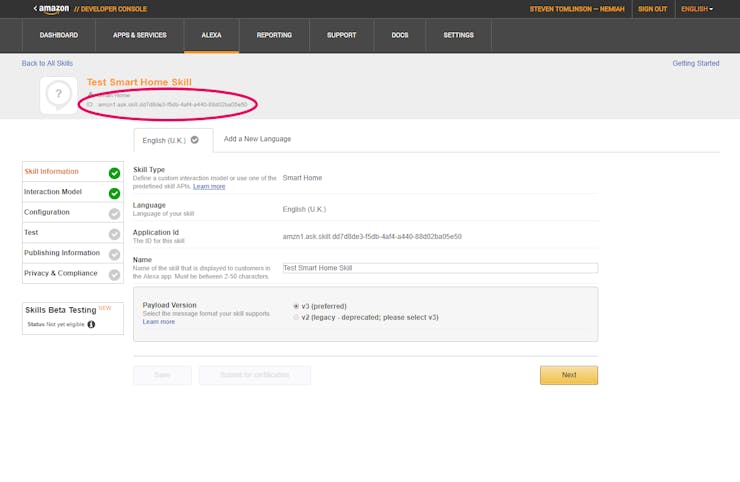Click the Steven Tomlinson account name
This screenshot has width=740, height=482.
tap(577, 9)
